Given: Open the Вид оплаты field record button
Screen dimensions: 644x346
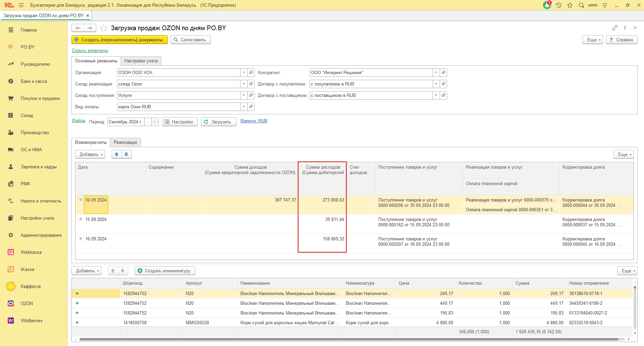Looking at the screenshot, I should [x=251, y=107].
